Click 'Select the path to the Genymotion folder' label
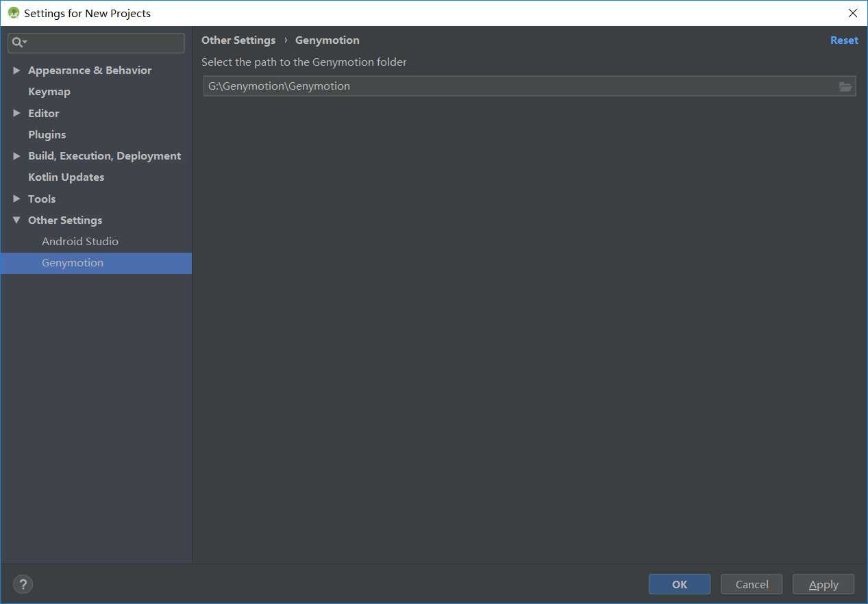Viewport: 868px width, 604px height. (304, 62)
